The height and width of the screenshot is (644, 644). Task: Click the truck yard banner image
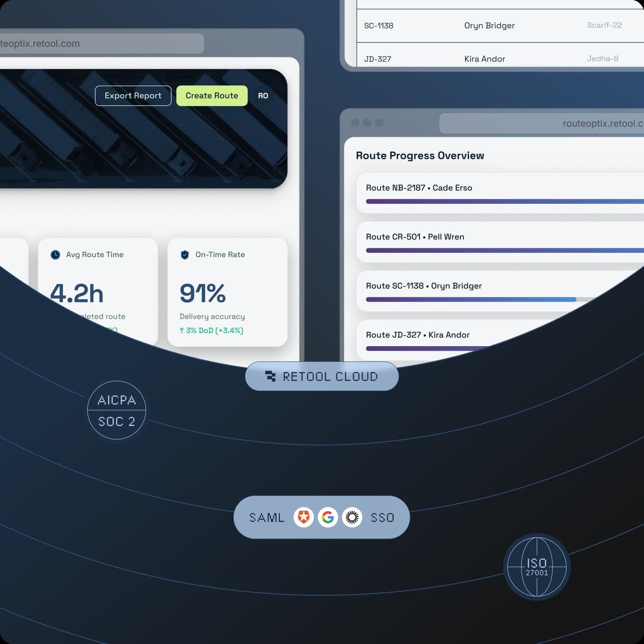tap(144, 129)
